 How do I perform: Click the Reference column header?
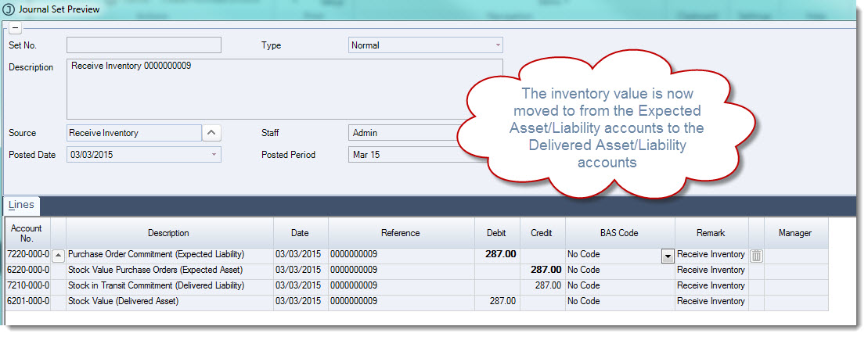401,233
